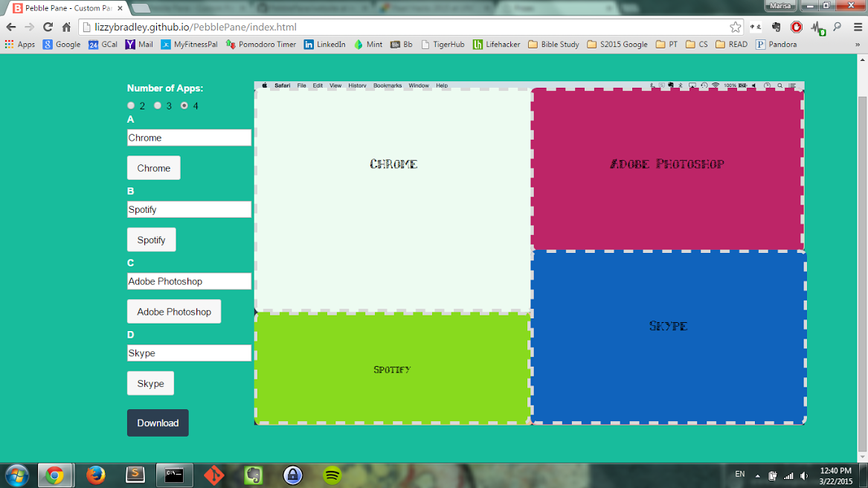
Task: Focus the app A name field containing Chrome
Action: click(x=190, y=138)
